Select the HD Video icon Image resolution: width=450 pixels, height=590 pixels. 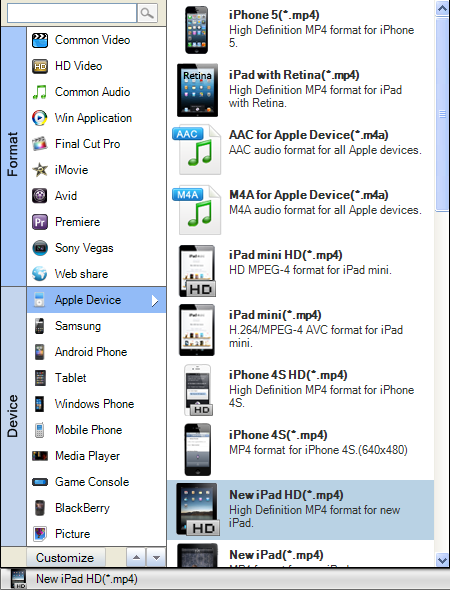pos(40,66)
